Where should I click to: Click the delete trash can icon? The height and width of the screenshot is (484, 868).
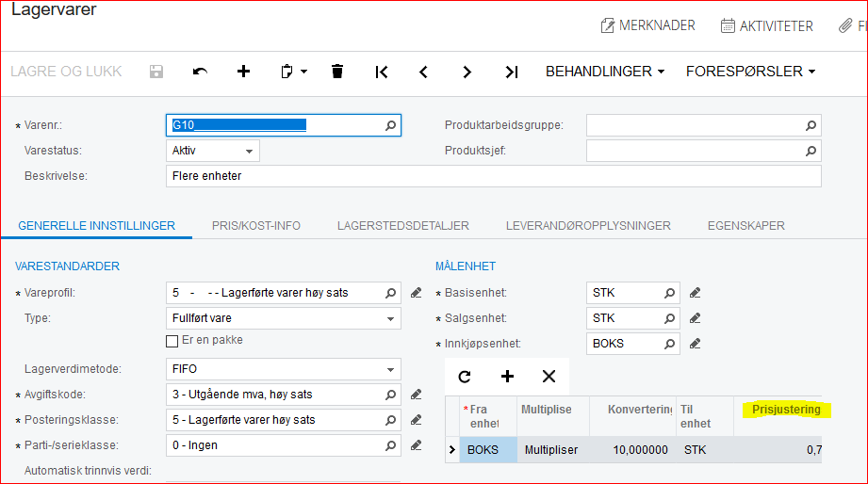tap(337, 72)
